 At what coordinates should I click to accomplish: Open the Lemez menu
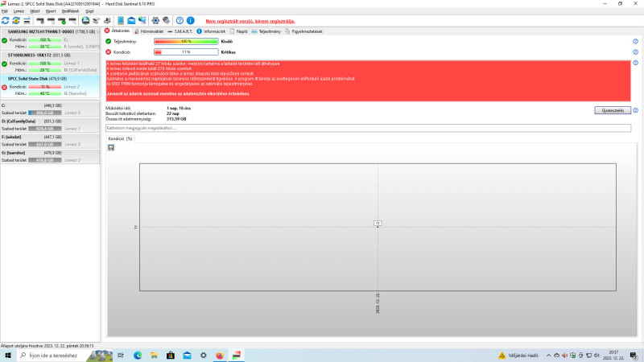19,11
